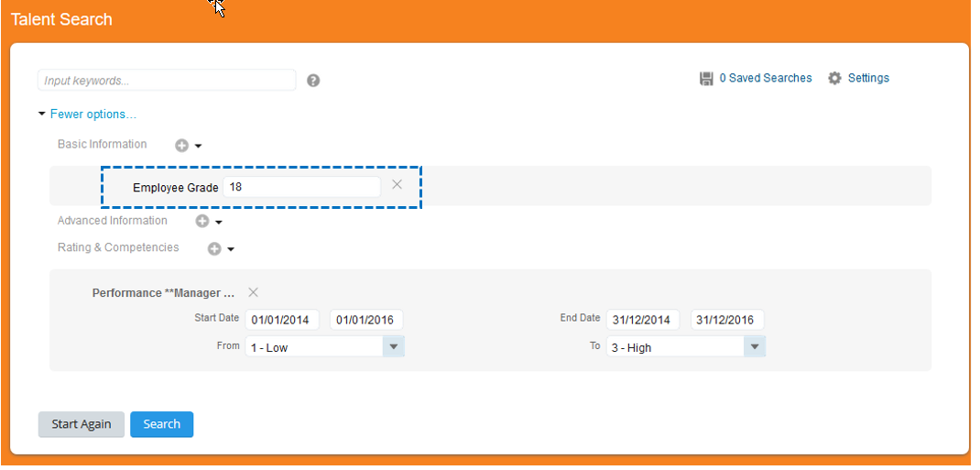Image resolution: width=980 pixels, height=470 pixels.
Task: Edit Start Date field 01/01/2016
Action: point(366,320)
